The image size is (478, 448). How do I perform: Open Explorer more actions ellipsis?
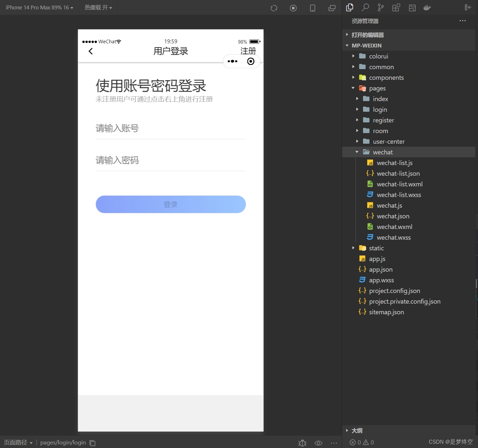pyautogui.click(x=462, y=21)
